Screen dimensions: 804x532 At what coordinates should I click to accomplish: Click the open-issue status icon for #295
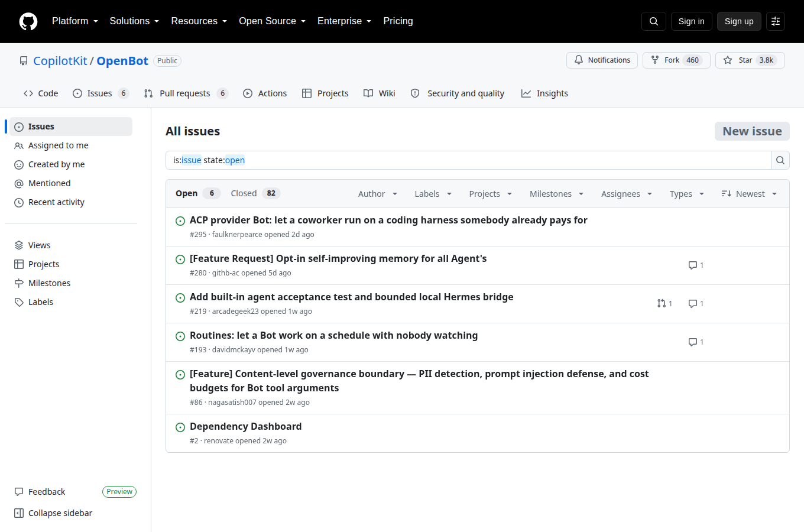click(x=180, y=221)
